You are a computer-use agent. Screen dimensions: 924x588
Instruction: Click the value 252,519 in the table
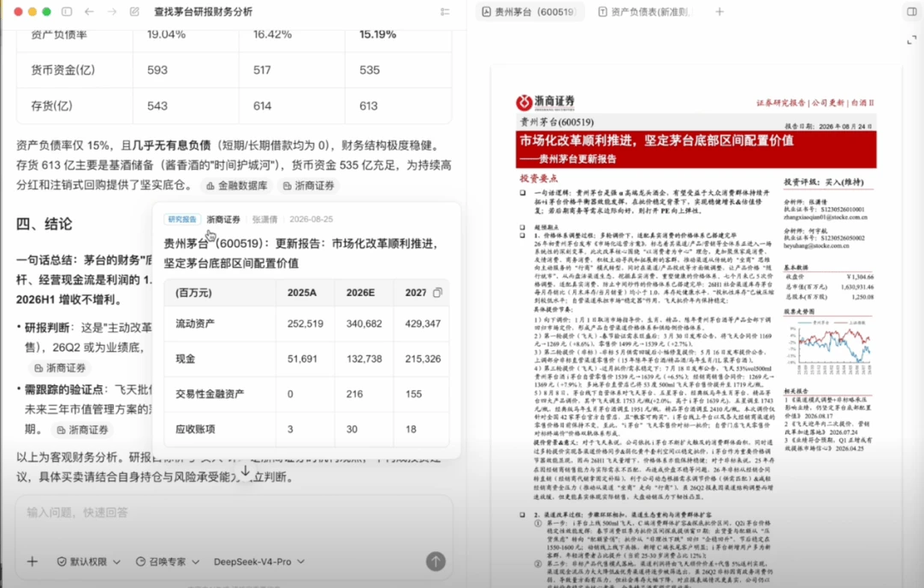point(305,324)
